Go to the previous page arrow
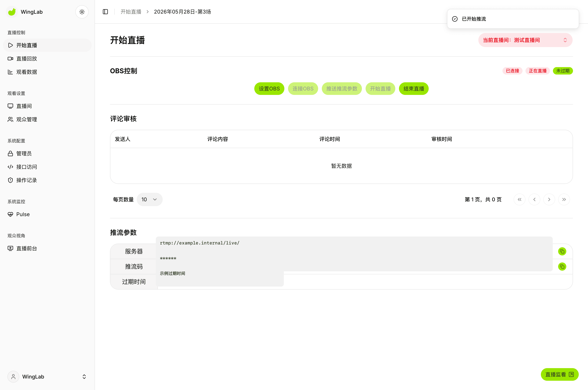Viewport: 588px width, 390px height. pos(534,199)
